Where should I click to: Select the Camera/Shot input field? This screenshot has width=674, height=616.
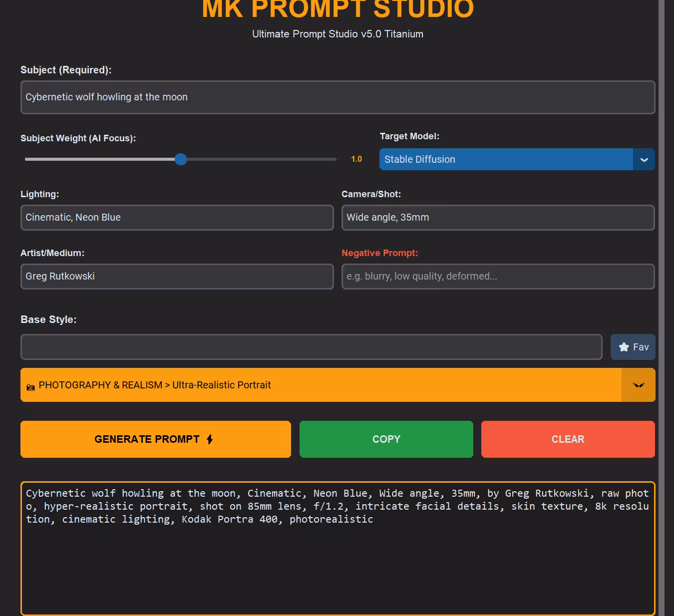coord(498,218)
